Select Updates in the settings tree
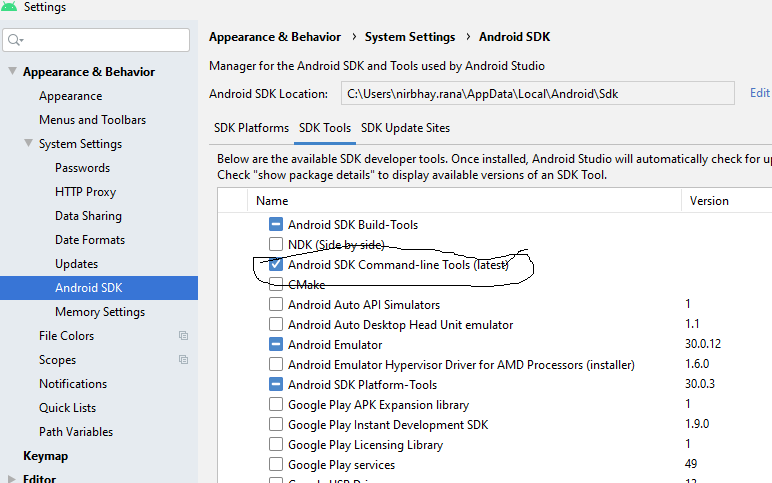The image size is (772, 483). 76,264
